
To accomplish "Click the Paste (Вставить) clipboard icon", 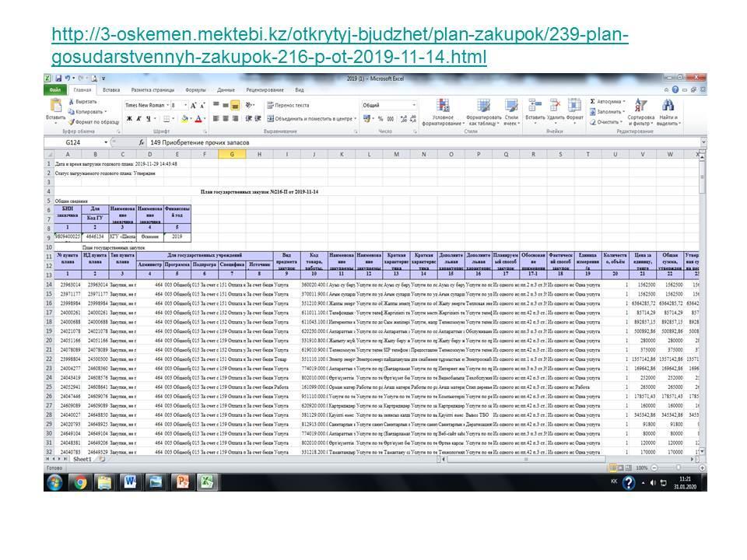I will coord(55,106).
